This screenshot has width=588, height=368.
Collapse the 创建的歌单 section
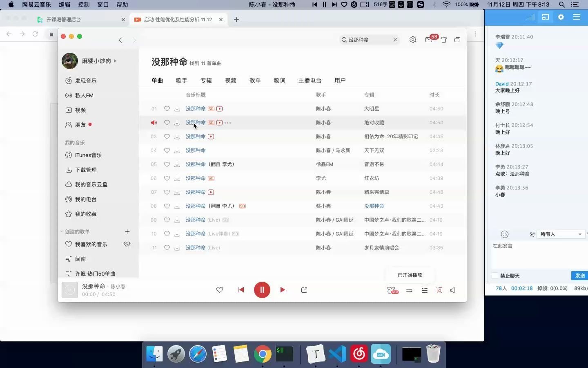point(62,232)
